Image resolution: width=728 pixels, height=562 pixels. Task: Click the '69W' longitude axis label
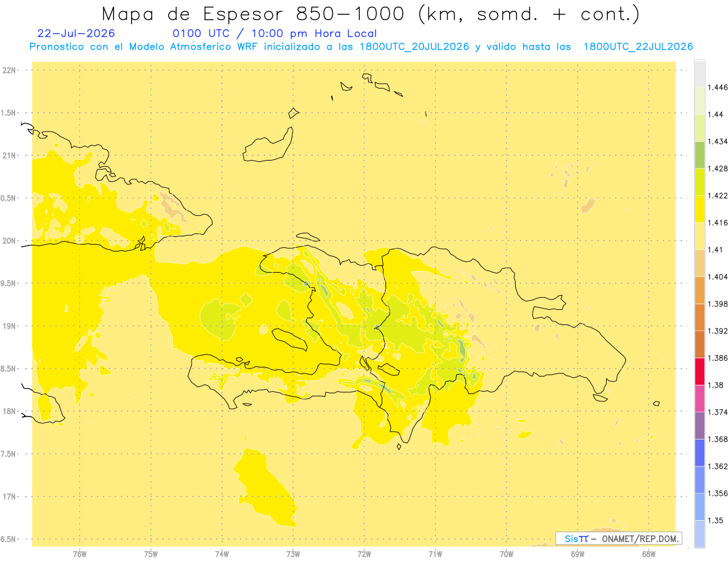[x=578, y=554]
